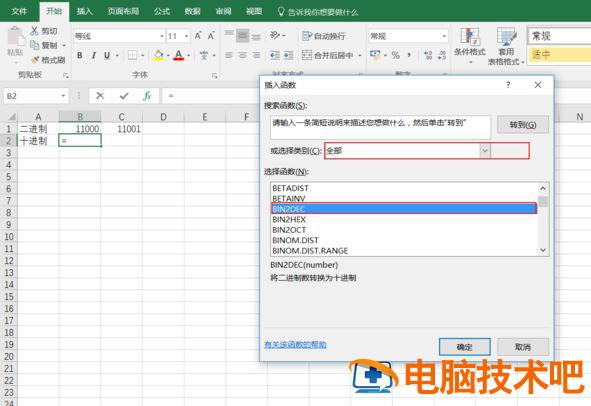The width and height of the screenshot is (591, 406).
Task: Switch to the 公式 (Formulas) tab
Action: (x=162, y=11)
